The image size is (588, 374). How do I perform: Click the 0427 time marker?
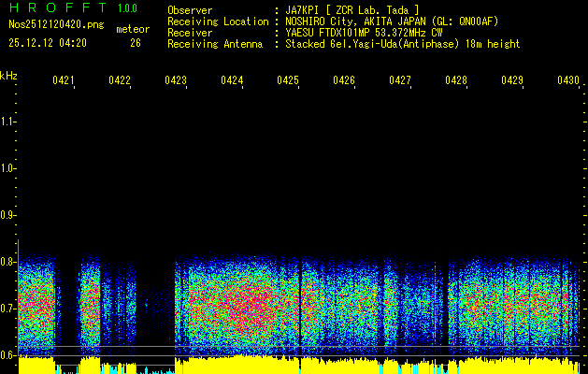click(400, 81)
